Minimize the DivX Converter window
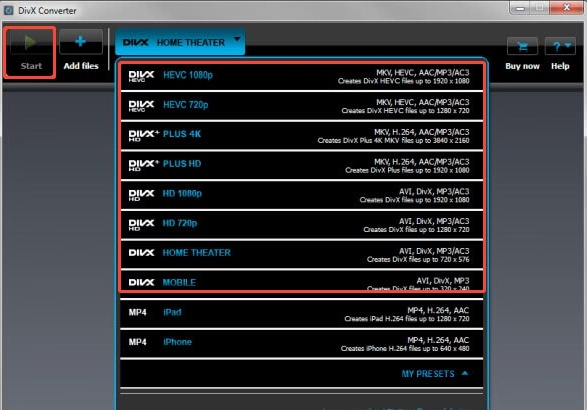This screenshot has height=410, width=587. (520, 7)
